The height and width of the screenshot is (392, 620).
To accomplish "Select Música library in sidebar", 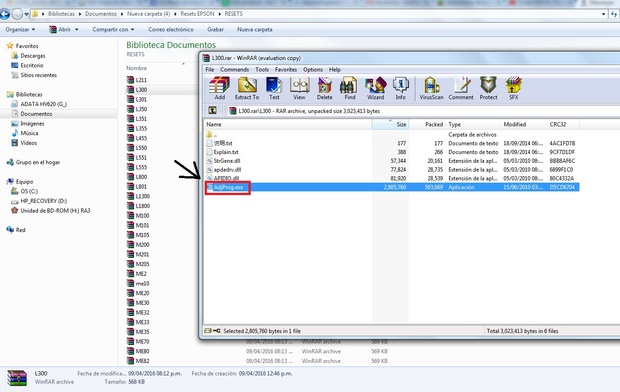I will pyautogui.click(x=25, y=133).
